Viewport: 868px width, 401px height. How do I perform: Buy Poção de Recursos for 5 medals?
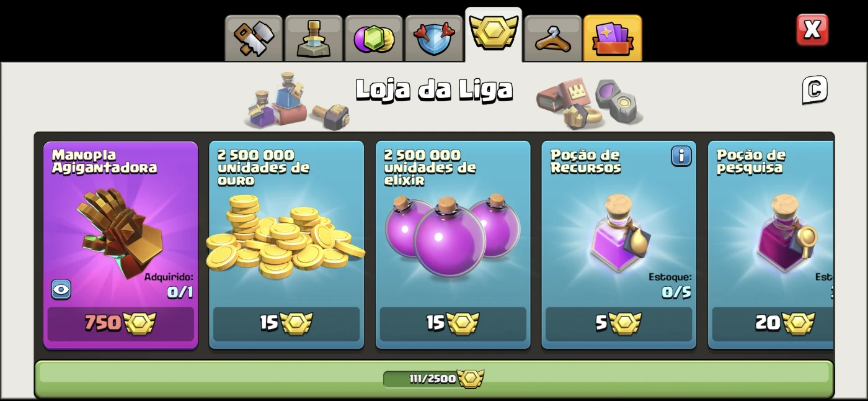[619, 323]
